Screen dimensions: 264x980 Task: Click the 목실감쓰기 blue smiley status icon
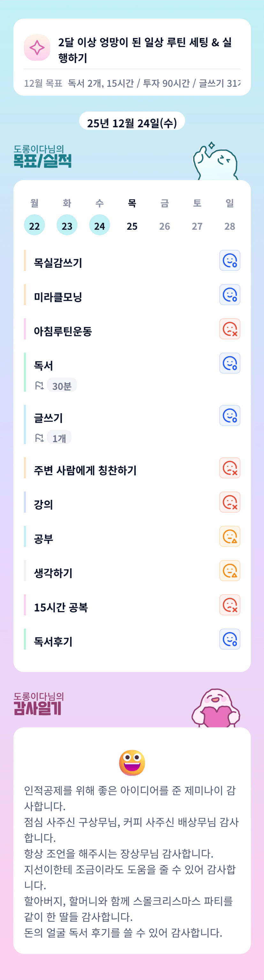point(230,261)
